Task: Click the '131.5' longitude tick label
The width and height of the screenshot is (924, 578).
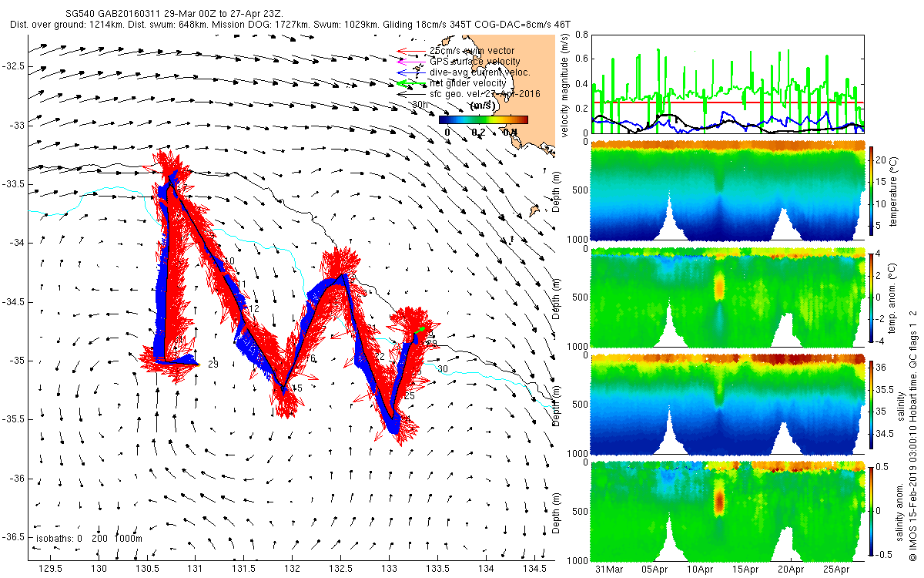Action: [x=244, y=569]
